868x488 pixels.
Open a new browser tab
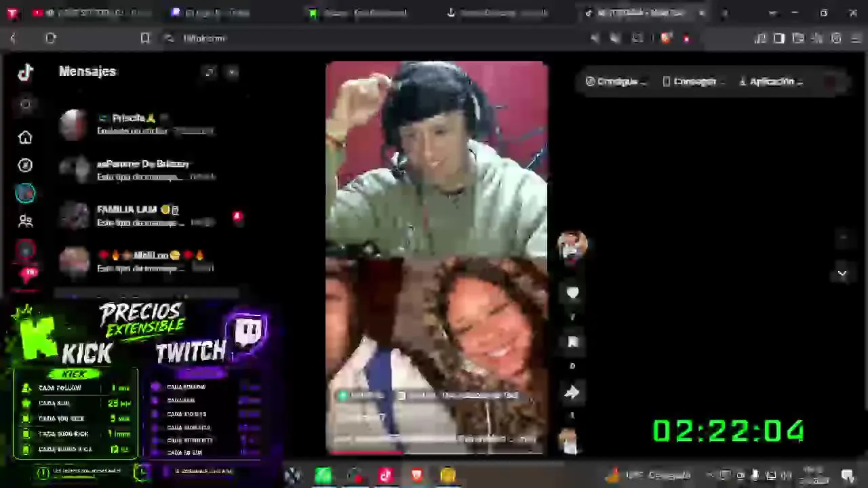tap(724, 13)
